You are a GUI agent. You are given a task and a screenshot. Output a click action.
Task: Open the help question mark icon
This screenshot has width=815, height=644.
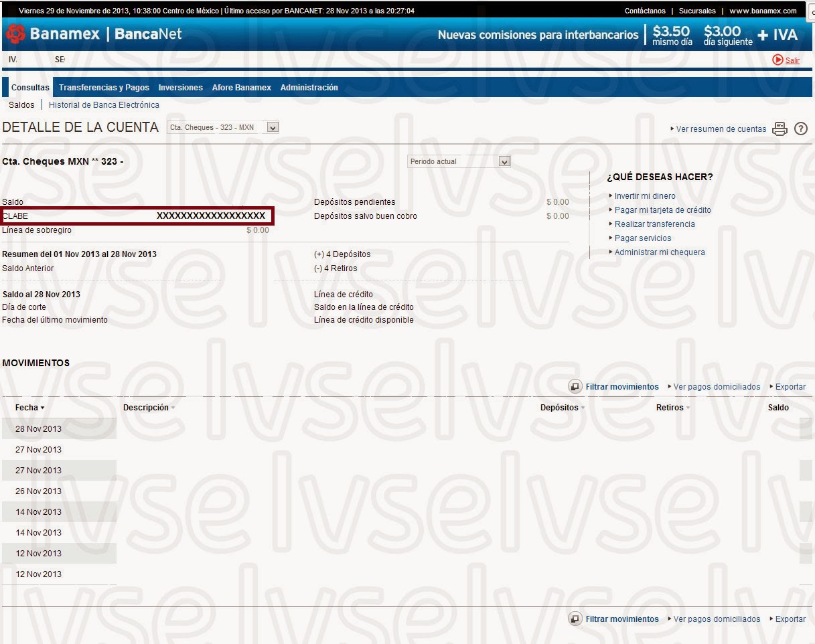801,129
